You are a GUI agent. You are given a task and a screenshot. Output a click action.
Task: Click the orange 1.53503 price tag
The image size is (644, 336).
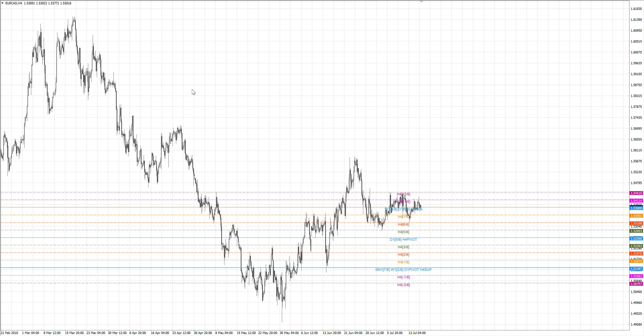pos(636,216)
